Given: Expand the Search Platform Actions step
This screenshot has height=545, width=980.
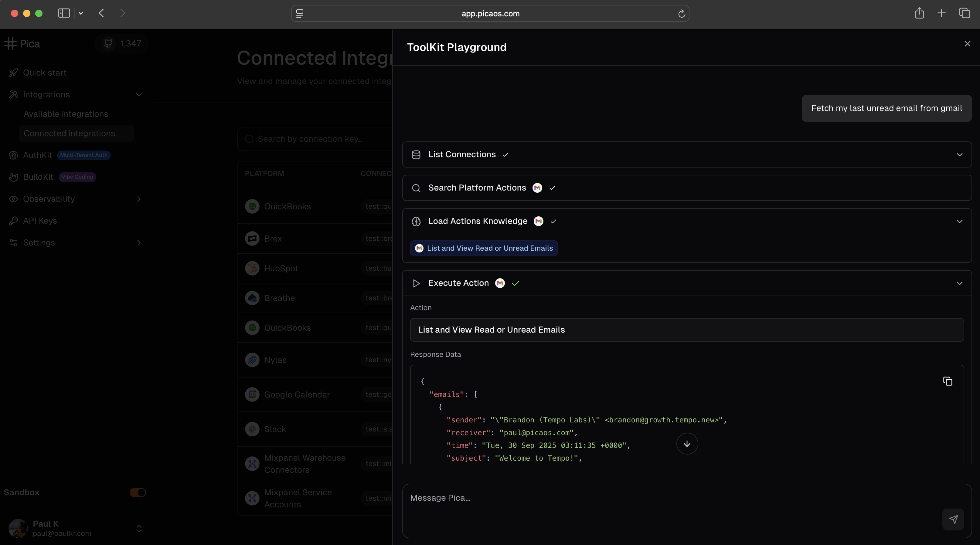Looking at the screenshot, I should point(477,188).
